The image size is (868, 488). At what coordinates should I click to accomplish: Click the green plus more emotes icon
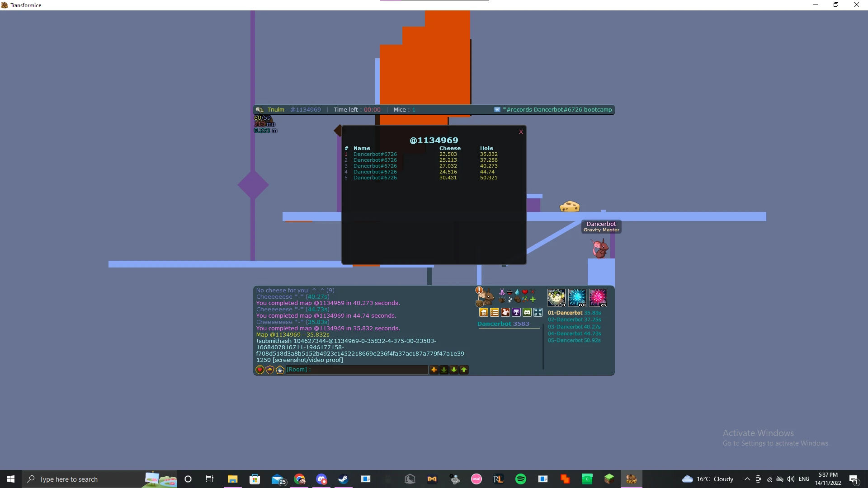[533, 299]
